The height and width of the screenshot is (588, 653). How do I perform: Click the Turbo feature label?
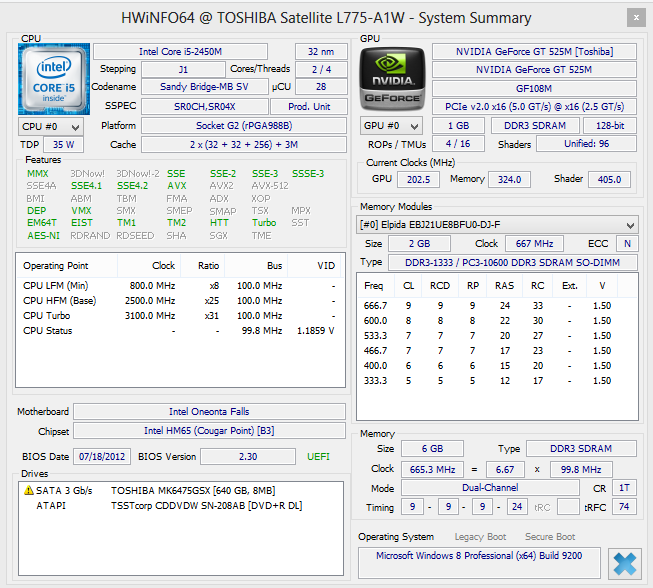click(264, 223)
